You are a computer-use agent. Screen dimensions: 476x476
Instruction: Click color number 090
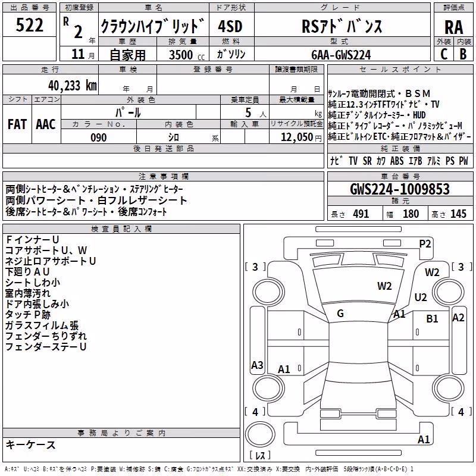(x=99, y=137)
